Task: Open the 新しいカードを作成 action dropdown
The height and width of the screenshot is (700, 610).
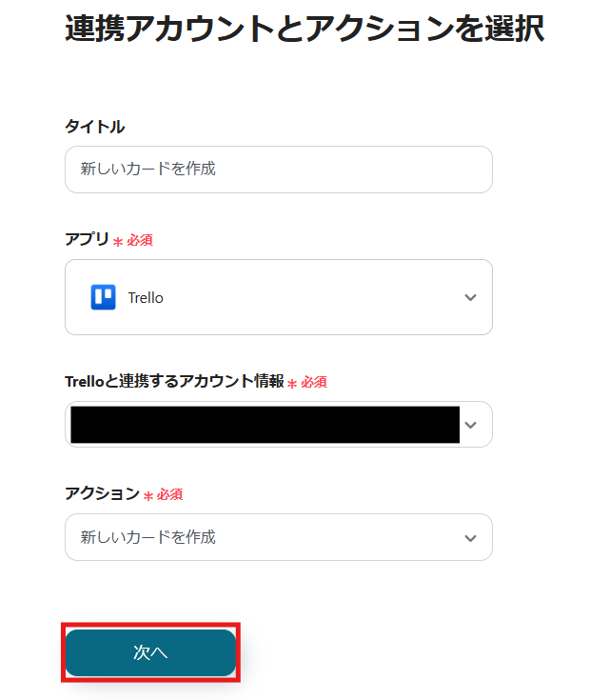Action: 279,537
